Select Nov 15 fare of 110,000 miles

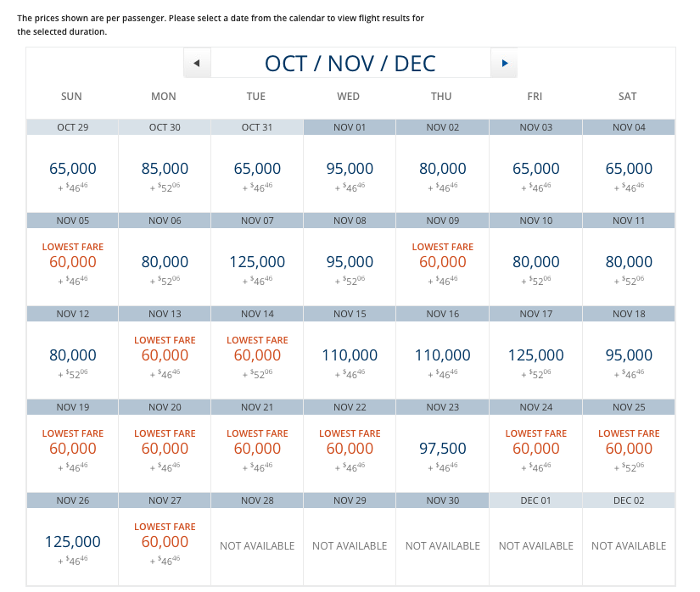(350, 355)
